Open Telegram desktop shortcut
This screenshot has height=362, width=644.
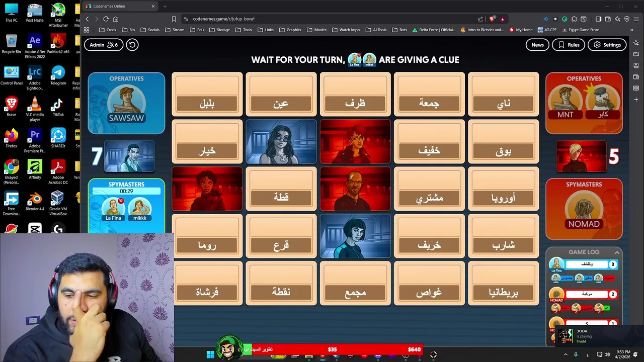58,76
